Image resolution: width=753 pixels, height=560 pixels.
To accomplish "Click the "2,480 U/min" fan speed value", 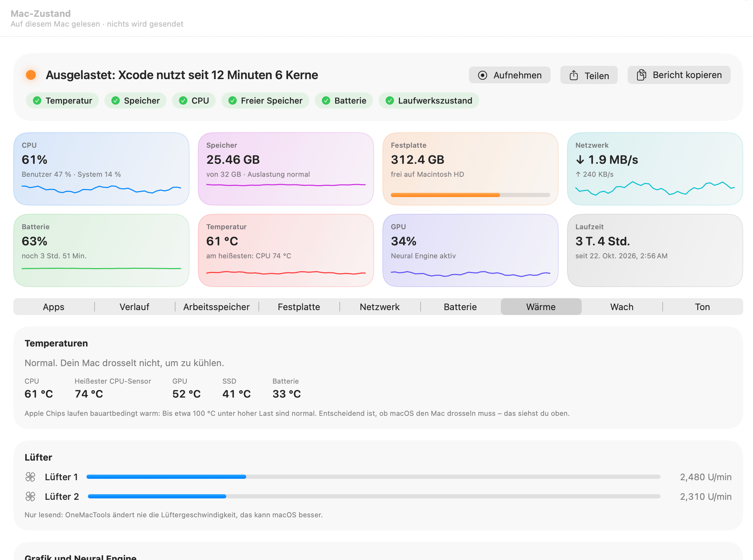I will click(706, 477).
